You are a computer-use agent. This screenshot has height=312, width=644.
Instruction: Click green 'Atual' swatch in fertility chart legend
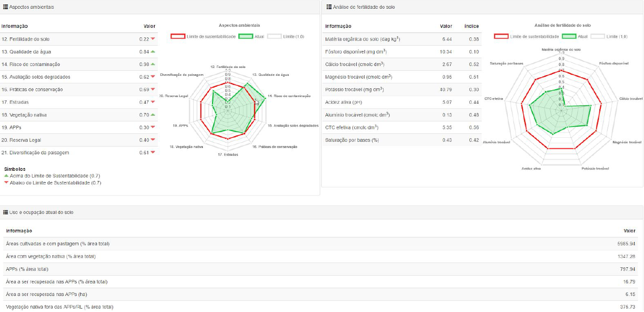pos(569,36)
